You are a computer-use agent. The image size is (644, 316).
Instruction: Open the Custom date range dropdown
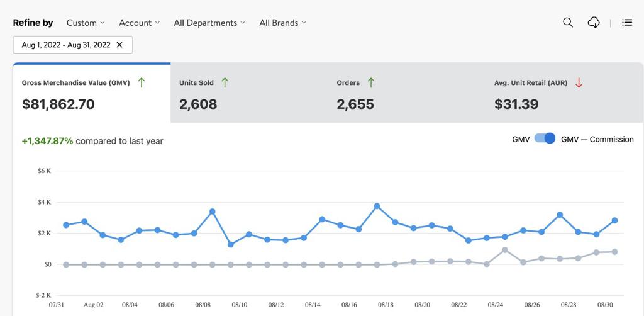click(x=86, y=23)
